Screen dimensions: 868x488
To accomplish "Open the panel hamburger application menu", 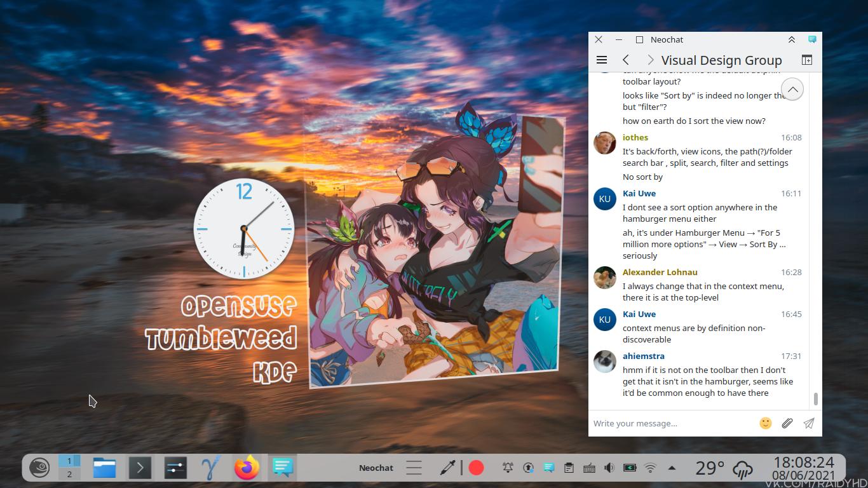I will click(414, 468).
